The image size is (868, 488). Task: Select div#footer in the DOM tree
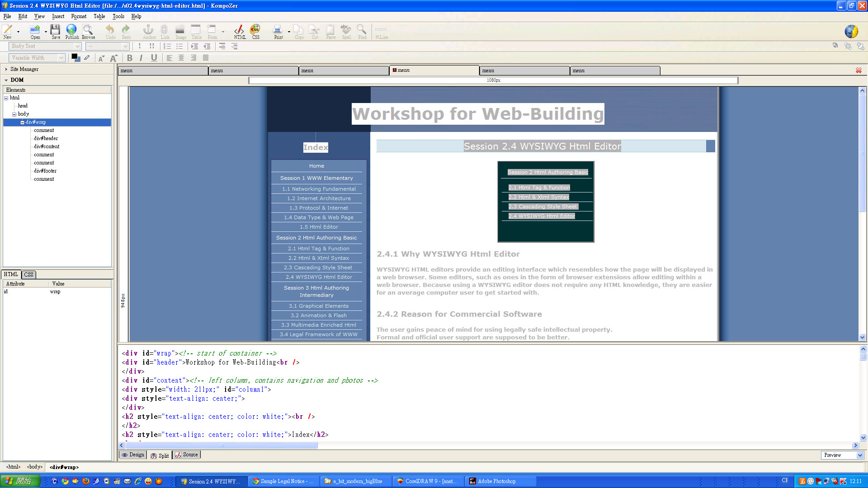[45, 171]
